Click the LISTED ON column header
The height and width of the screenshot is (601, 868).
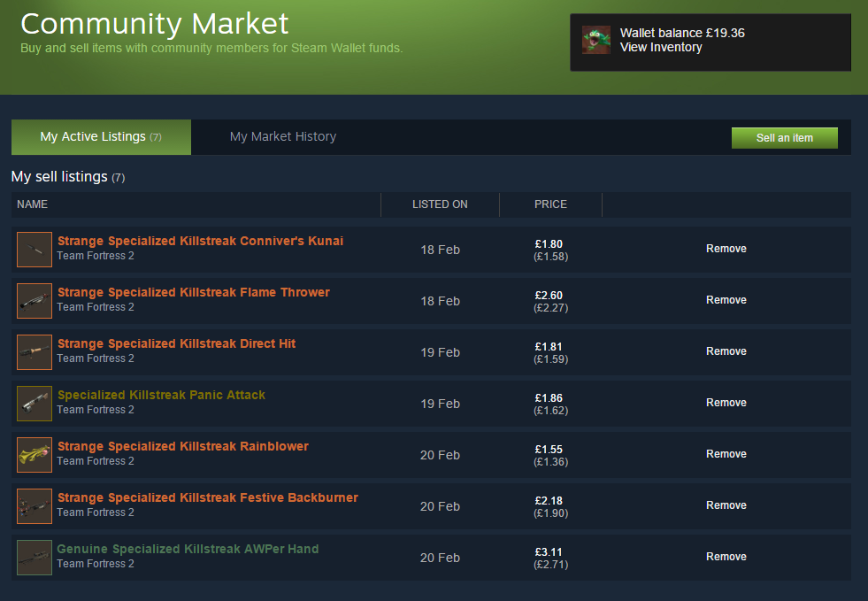(x=440, y=204)
